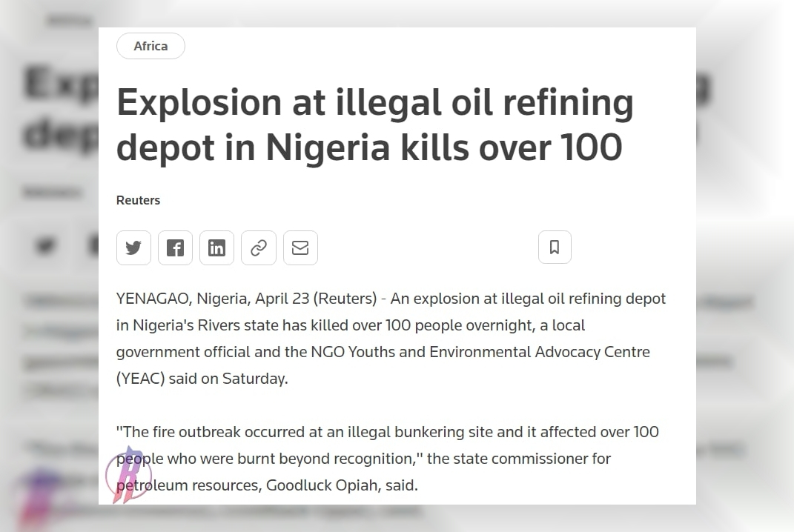
Task: Click the quote paragraph about fire outbreak
Action: [388, 459]
